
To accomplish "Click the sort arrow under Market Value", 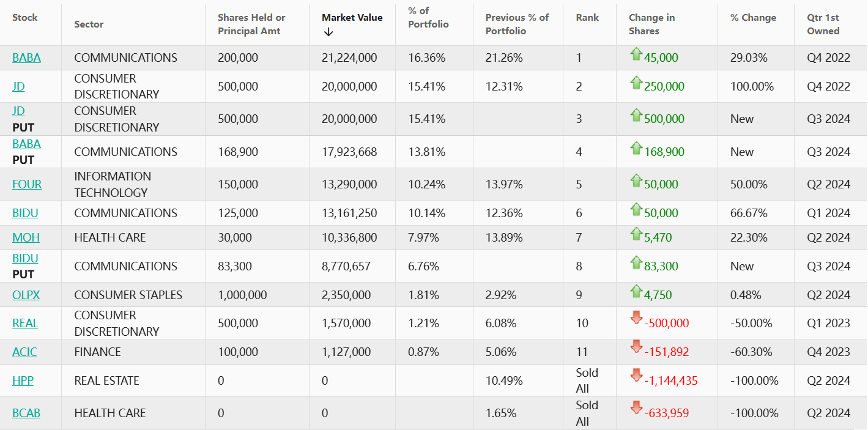I will (x=328, y=32).
